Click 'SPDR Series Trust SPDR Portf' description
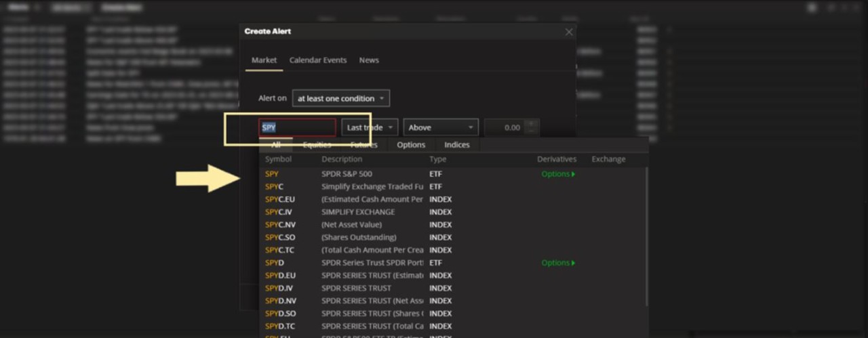 point(372,263)
